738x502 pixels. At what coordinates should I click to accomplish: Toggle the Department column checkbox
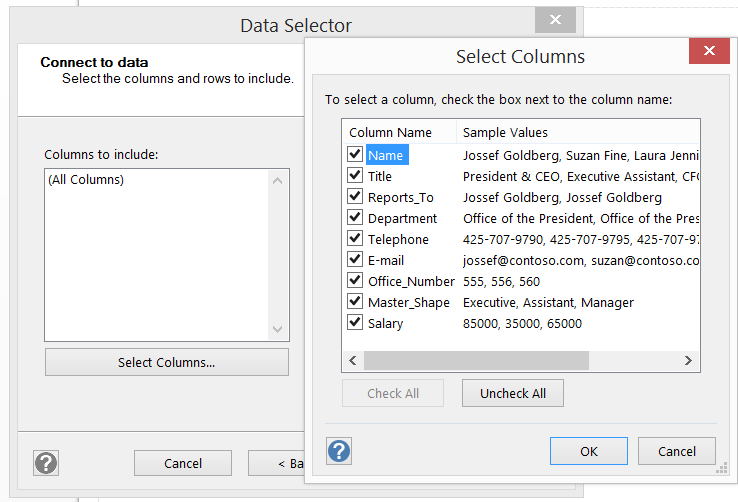coord(355,218)
